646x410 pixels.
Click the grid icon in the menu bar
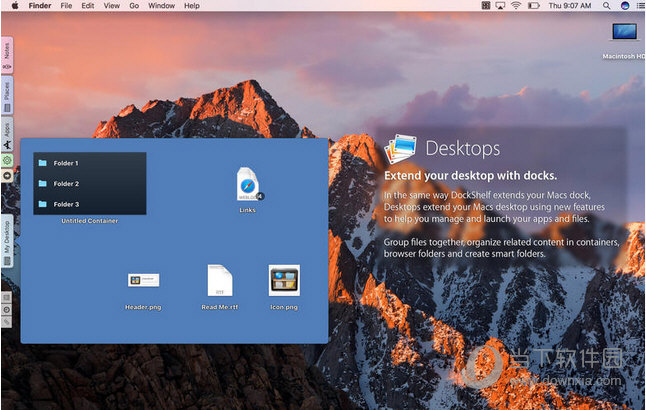[486, 6]
